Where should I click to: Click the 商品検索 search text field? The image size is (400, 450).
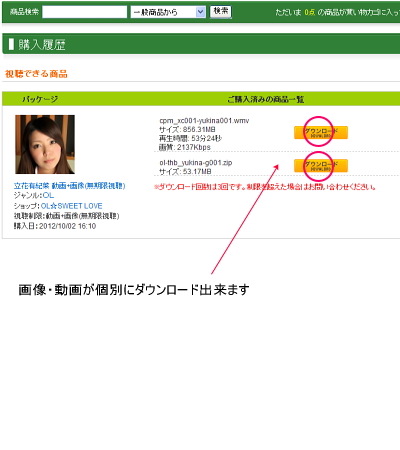coord(85,12)
